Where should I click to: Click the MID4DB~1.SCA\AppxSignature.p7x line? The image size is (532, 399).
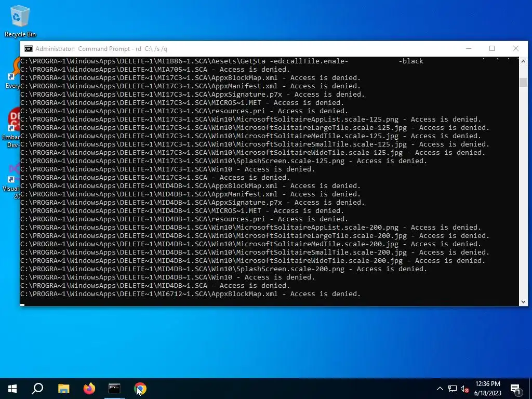point(192,203)
